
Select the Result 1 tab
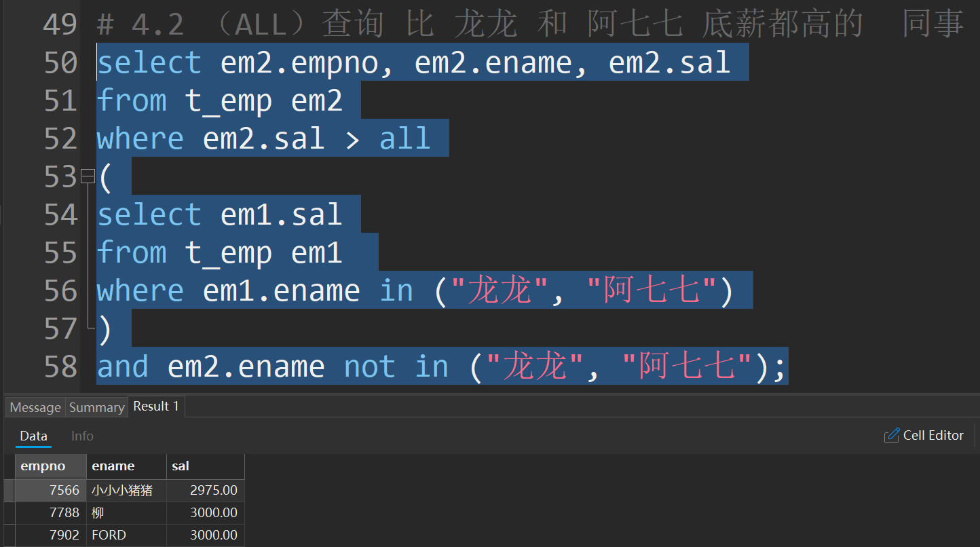pyautogui.click(x=156, y=407)
